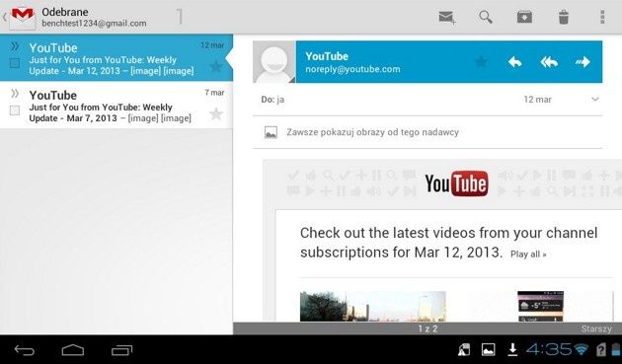Delete message with trash icon
Image resolution: width=622 pixels, height=364 pixels.
click(564, 17)
